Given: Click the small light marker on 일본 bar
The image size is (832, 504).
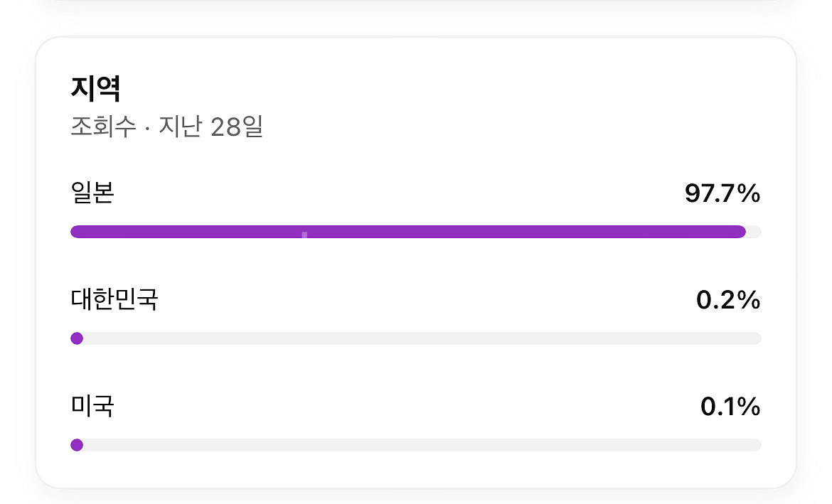Looking at the screenshot, I should coord(304,234).
